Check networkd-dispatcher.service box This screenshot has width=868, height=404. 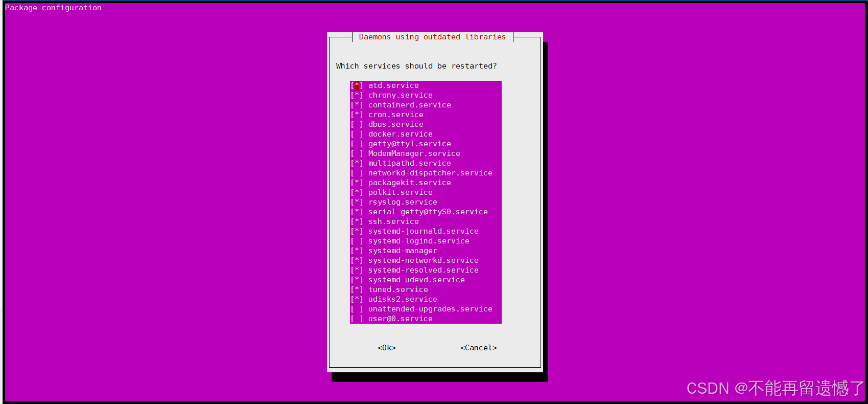[x=357, y=173]
